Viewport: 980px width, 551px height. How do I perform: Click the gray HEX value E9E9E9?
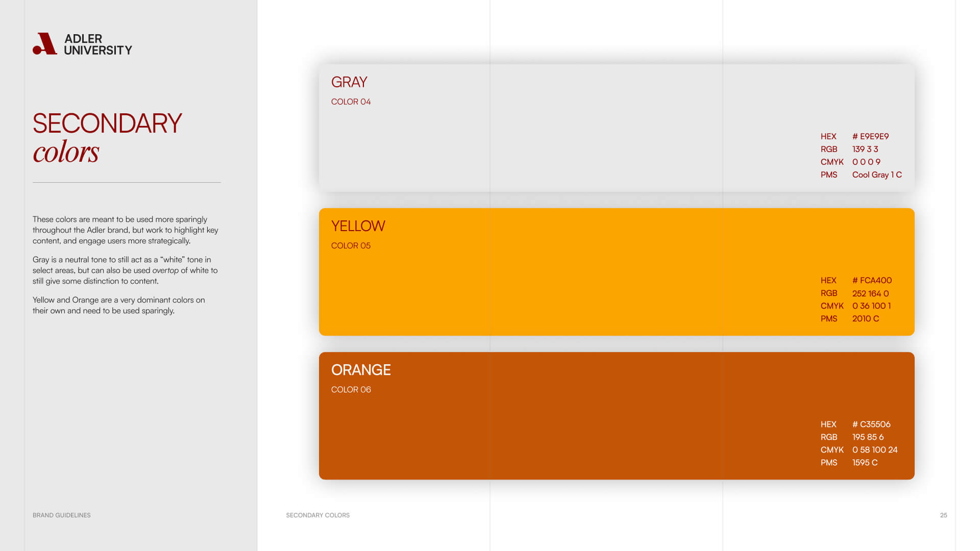870,136
